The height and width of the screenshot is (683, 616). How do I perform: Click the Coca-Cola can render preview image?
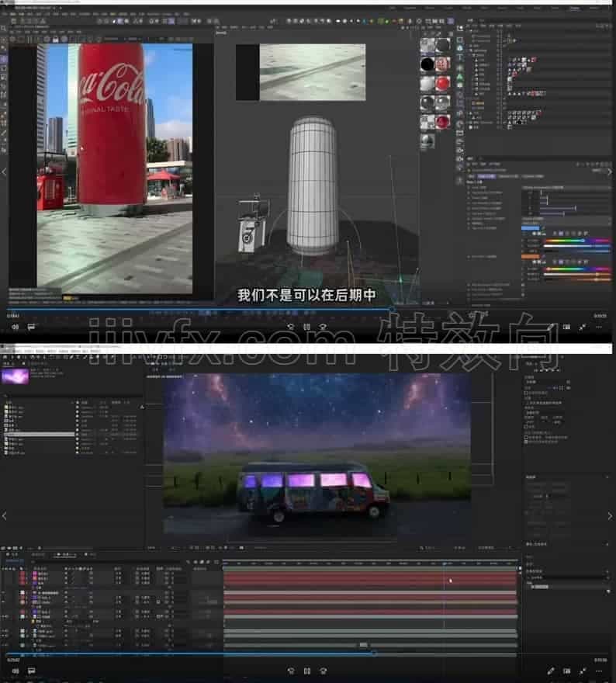(x=115, y=168)
